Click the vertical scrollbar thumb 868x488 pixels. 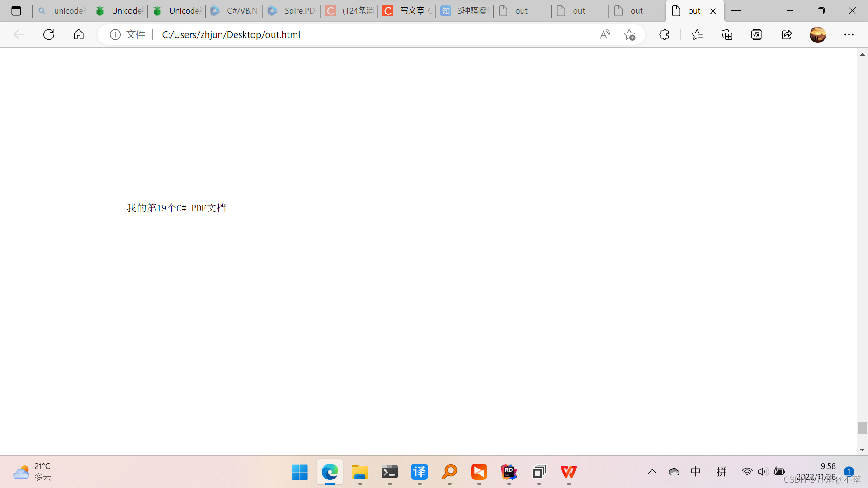click(x=862, y=428)
